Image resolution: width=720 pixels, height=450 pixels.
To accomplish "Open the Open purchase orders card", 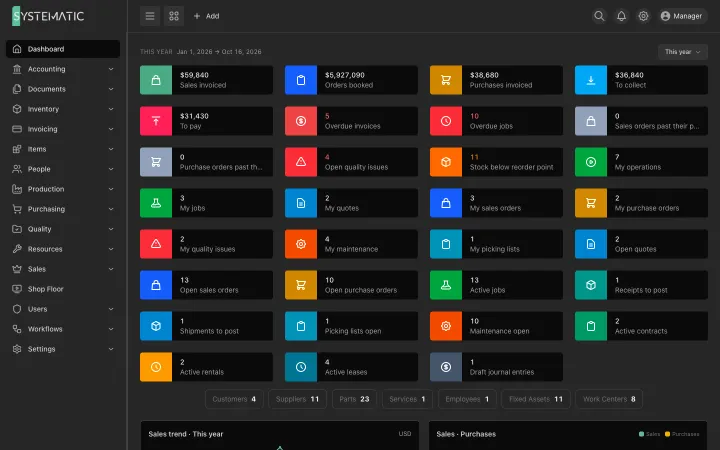I will pos(351,285).
